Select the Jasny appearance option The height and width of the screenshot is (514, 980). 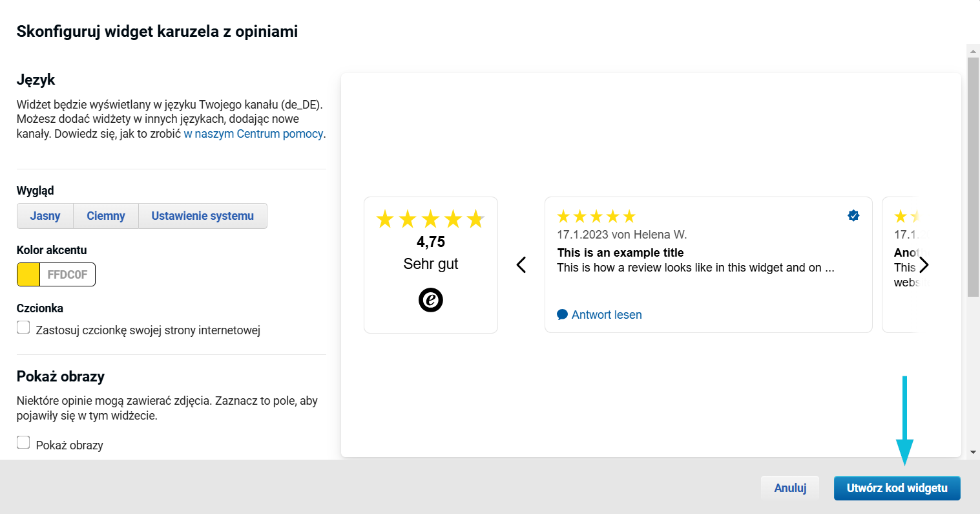click(45, 216)
